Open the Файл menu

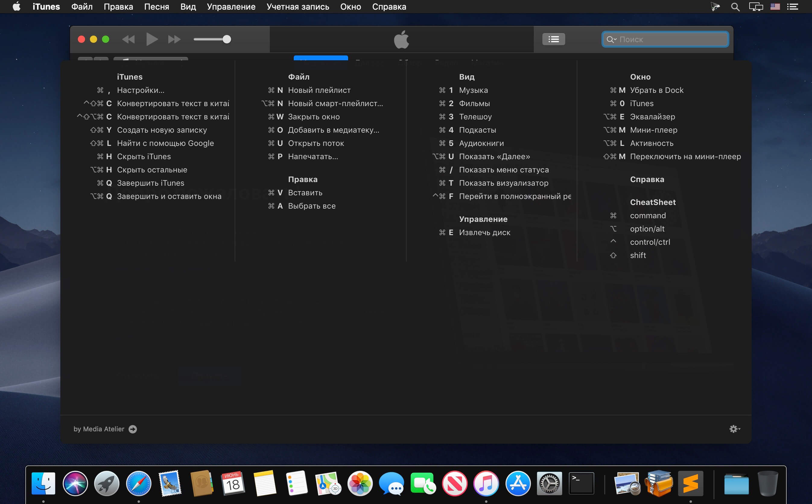click(82, 7)
